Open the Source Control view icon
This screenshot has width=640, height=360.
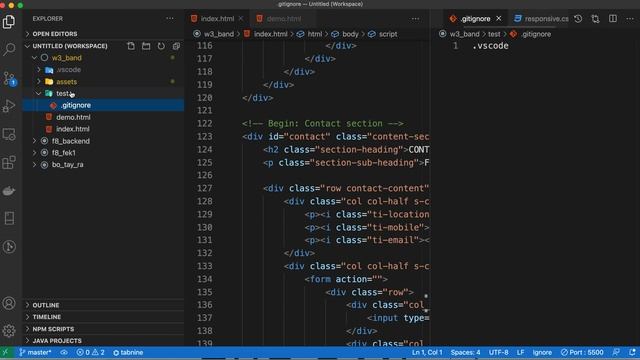[9, 78]
